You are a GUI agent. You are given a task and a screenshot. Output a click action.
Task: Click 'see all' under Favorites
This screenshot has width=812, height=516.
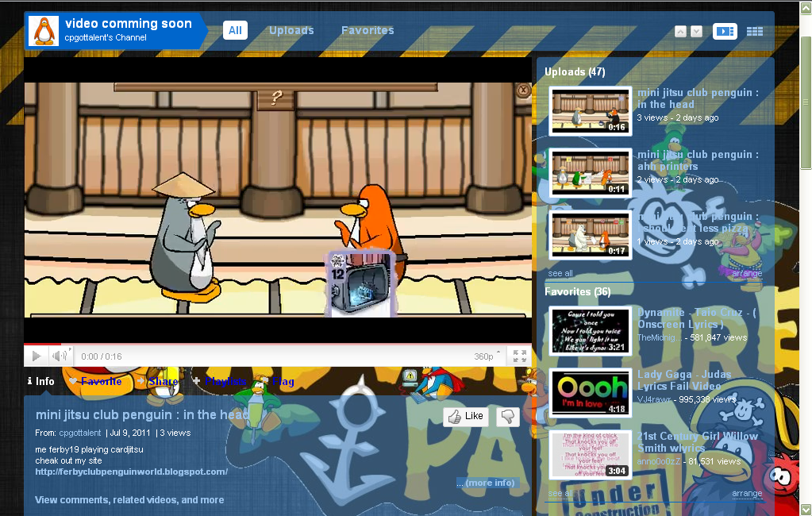click(x=560, y=493)
